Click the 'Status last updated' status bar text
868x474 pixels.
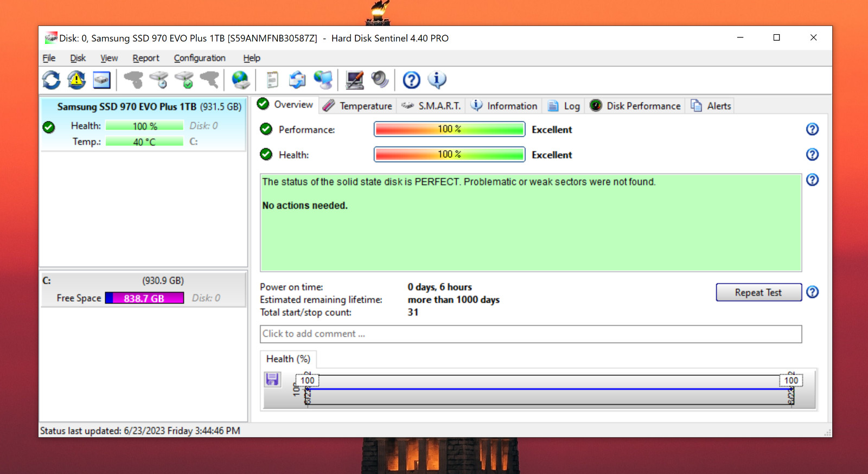coord(140,431)
